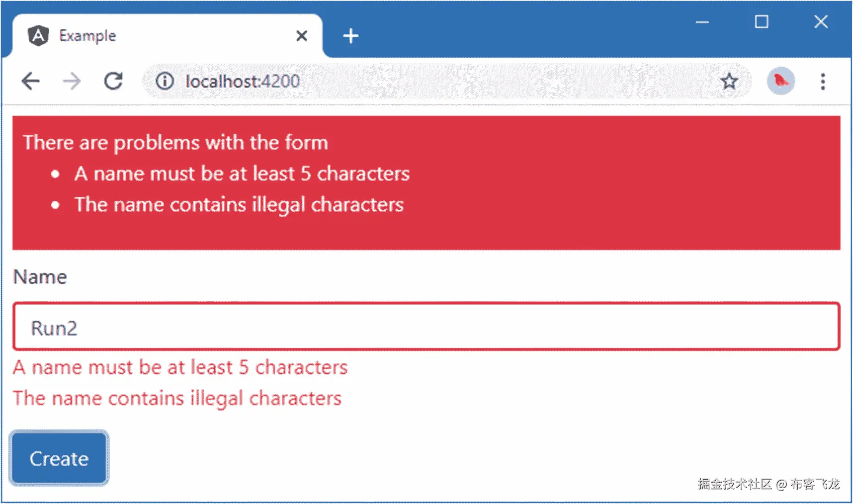Bookmark page with the star icon
The height and width of the screenshot is (504, 853).
(x=729, y=81)
